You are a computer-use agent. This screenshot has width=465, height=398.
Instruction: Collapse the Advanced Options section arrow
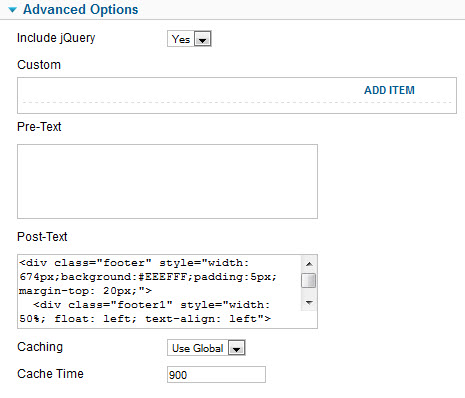(x=13, y=10)
